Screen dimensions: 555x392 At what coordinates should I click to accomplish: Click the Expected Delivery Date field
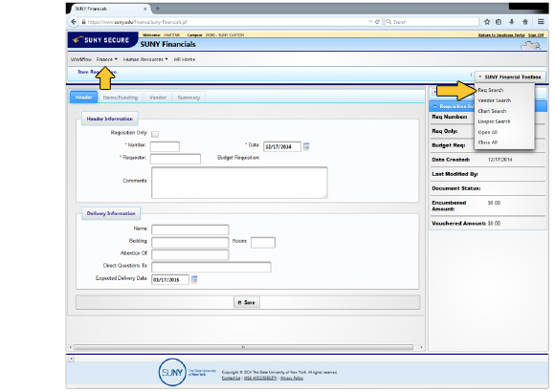point(170,279)
